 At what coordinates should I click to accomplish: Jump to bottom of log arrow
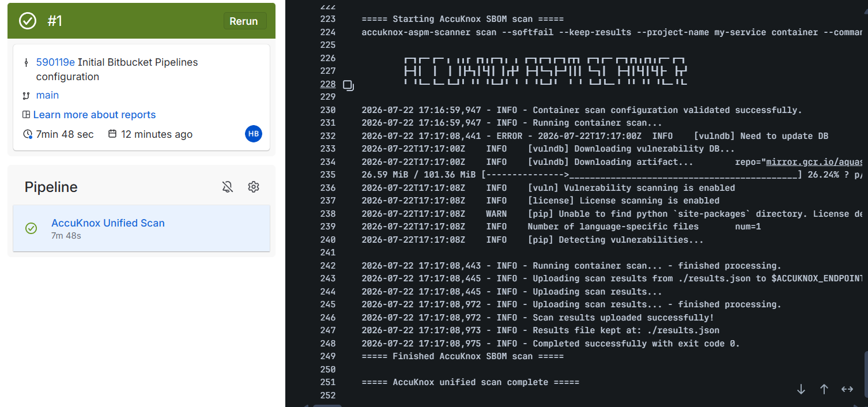pos(801,389)
